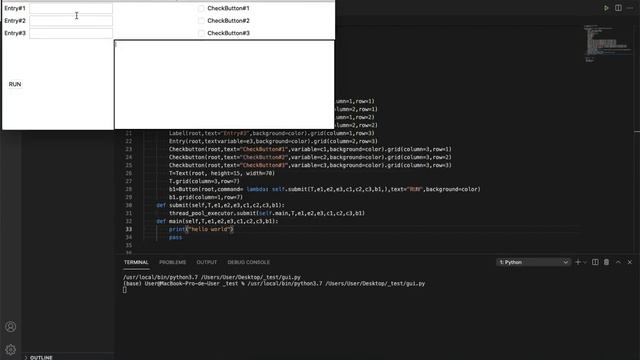This screenshot has width=640, height=360.
Task: Click the print("hello world") code line
Action: coord(201,229)
